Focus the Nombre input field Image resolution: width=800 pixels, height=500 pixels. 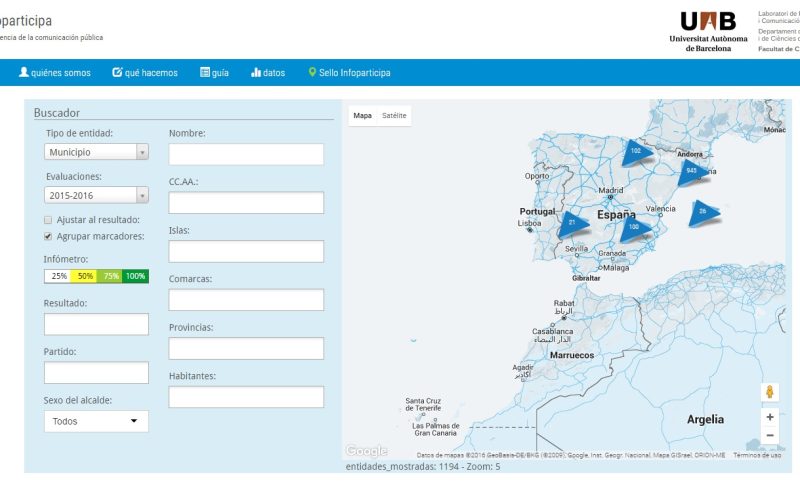pyautogui.click(x=246, y=154)
